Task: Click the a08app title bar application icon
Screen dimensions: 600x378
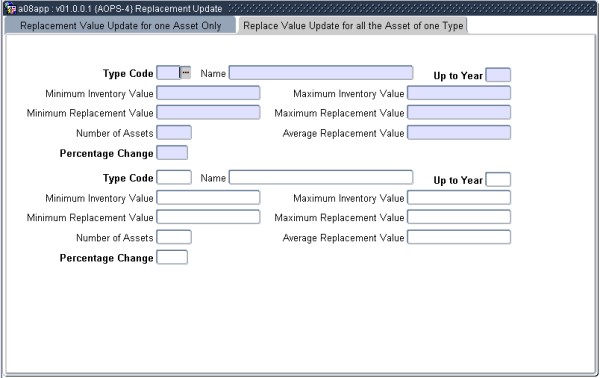Action: tap(11, 8)
